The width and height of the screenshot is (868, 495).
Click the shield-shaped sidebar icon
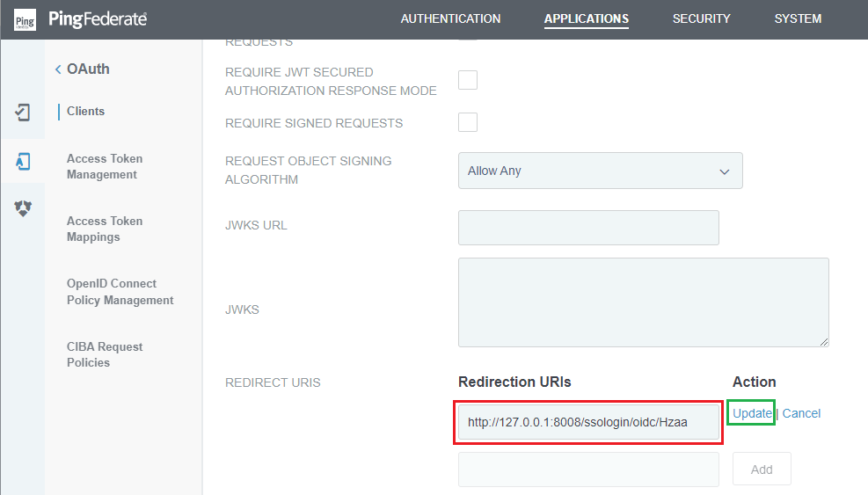coord(23,208)
